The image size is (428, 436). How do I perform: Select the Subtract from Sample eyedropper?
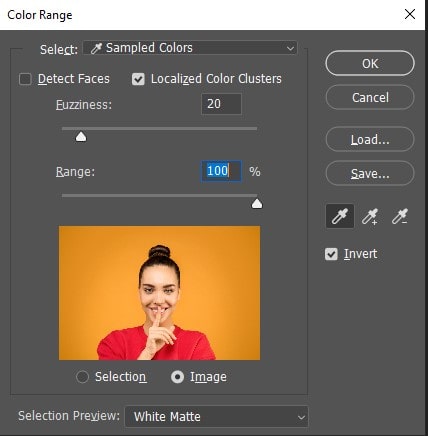point(400,216)
